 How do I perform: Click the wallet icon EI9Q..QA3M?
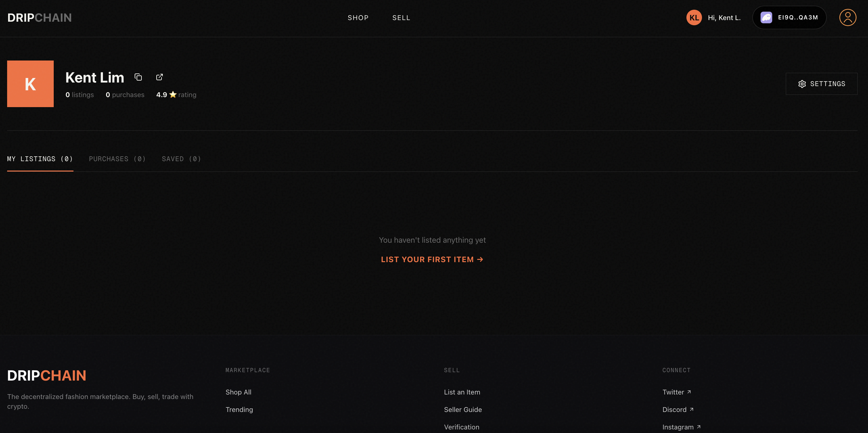tap(766, 17)
